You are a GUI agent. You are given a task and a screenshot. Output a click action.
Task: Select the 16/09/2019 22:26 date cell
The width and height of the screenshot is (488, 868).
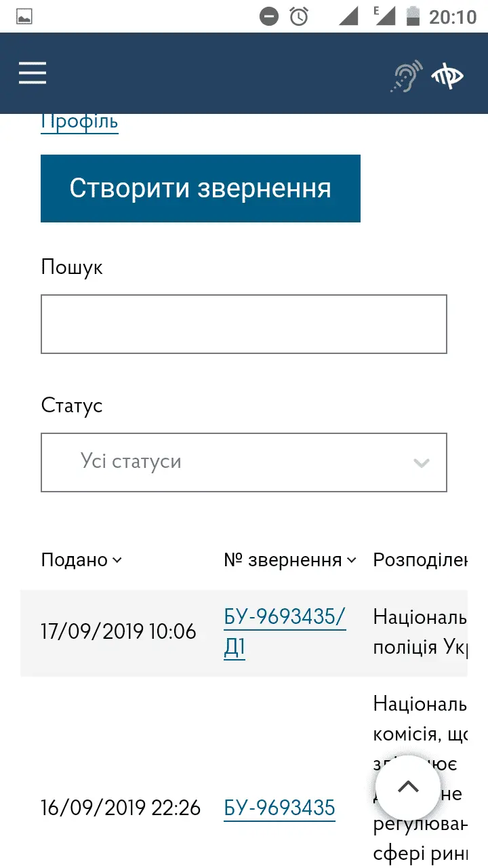121,808
